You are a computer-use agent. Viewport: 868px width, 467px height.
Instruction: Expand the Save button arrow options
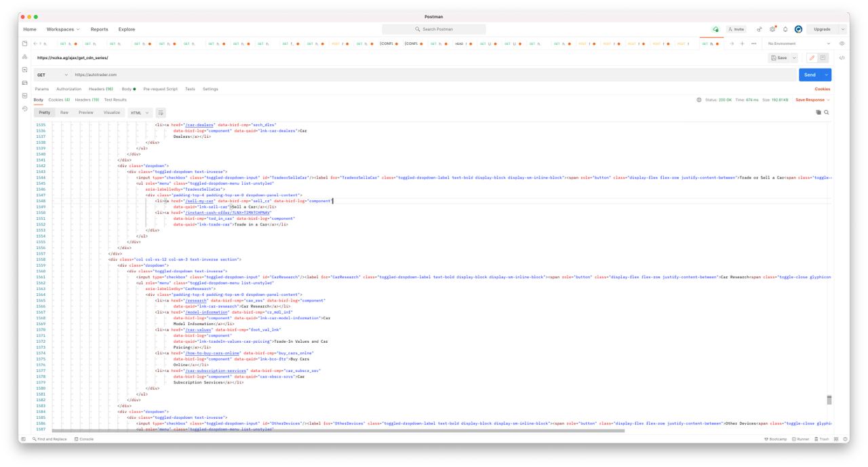[x=795, y=58]
